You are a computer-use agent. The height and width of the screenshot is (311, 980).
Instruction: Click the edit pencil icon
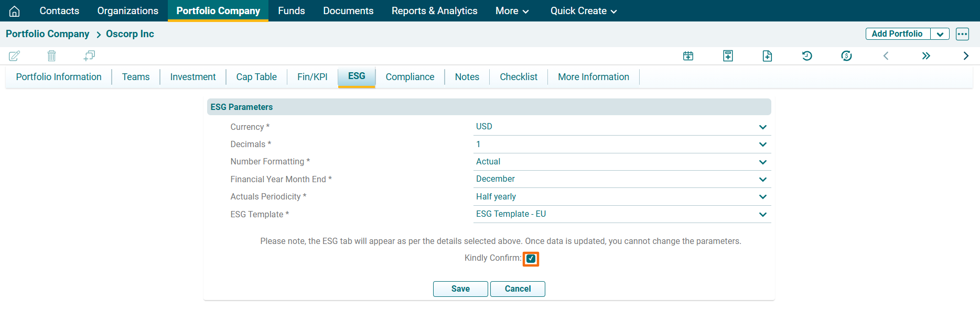click(x=15, y=55)
